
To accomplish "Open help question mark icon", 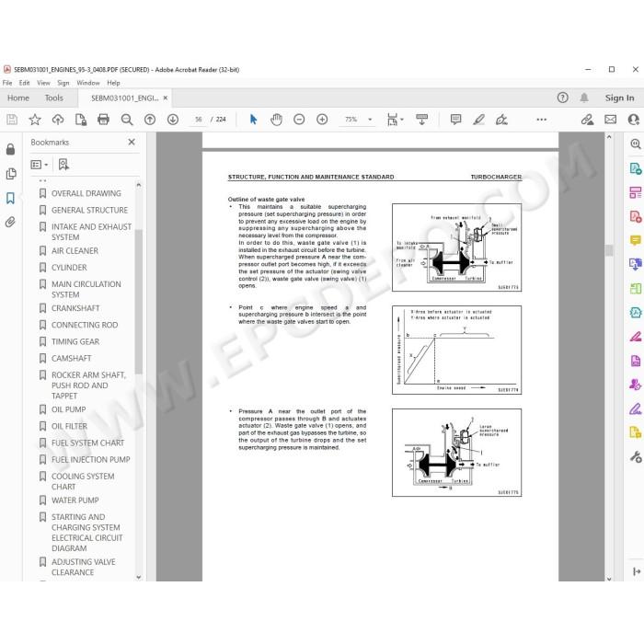I will [563, 98].
